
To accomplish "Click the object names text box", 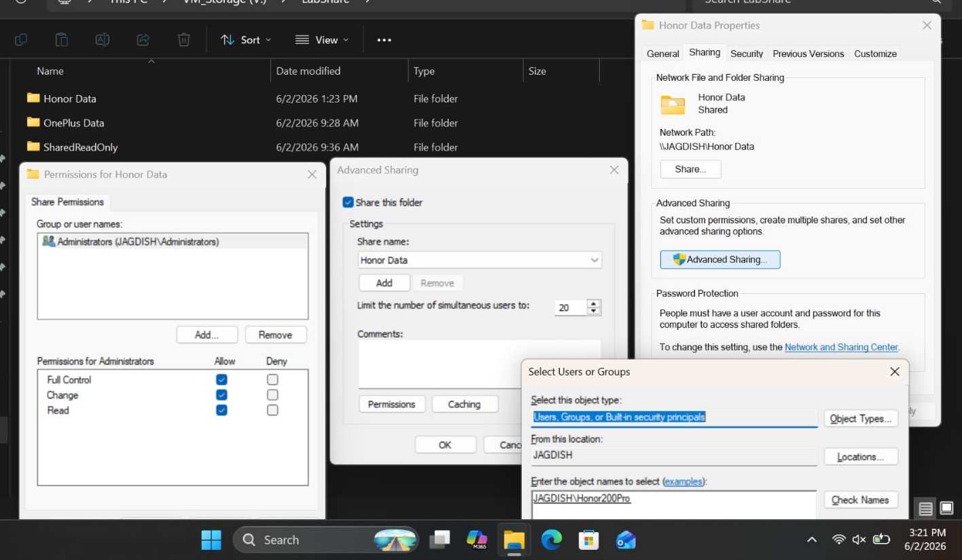I will coord(673,505).
